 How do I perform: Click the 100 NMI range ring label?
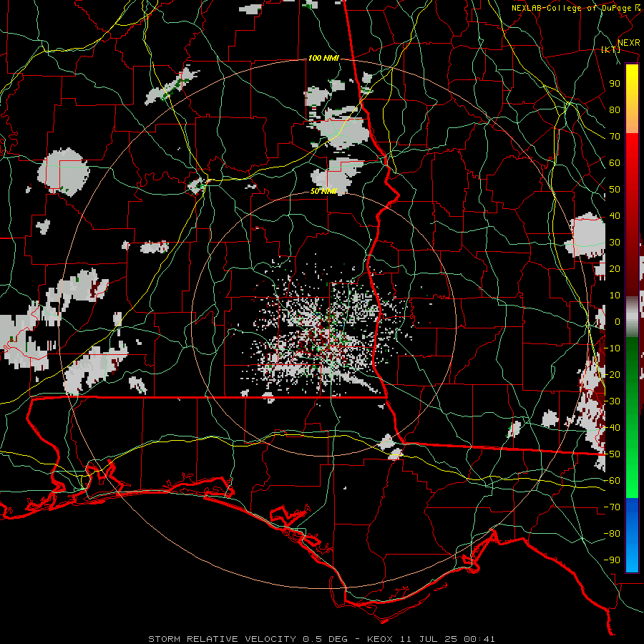323,59
